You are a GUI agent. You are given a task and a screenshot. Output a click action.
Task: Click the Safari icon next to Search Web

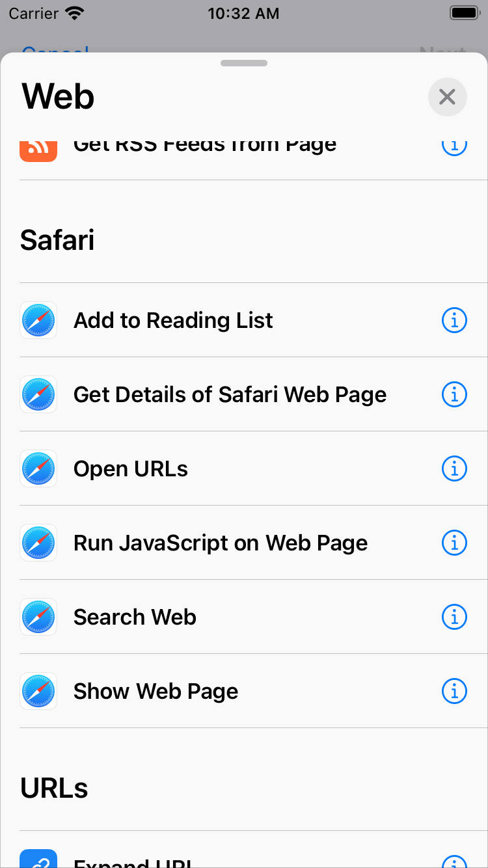(38, 617)
